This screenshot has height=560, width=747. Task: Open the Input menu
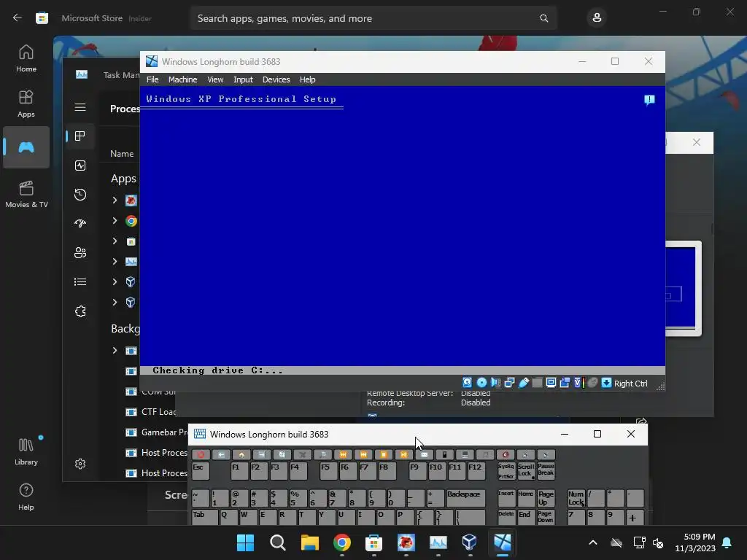243,79
